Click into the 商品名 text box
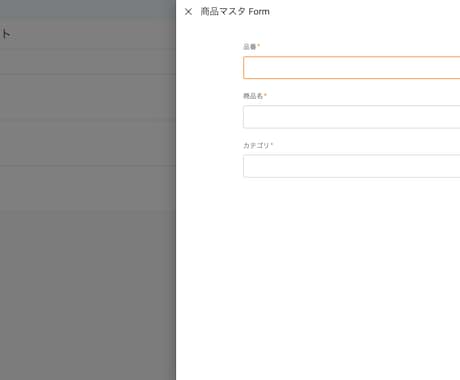The height and width of the screenshot is (380, 460). 352,117
